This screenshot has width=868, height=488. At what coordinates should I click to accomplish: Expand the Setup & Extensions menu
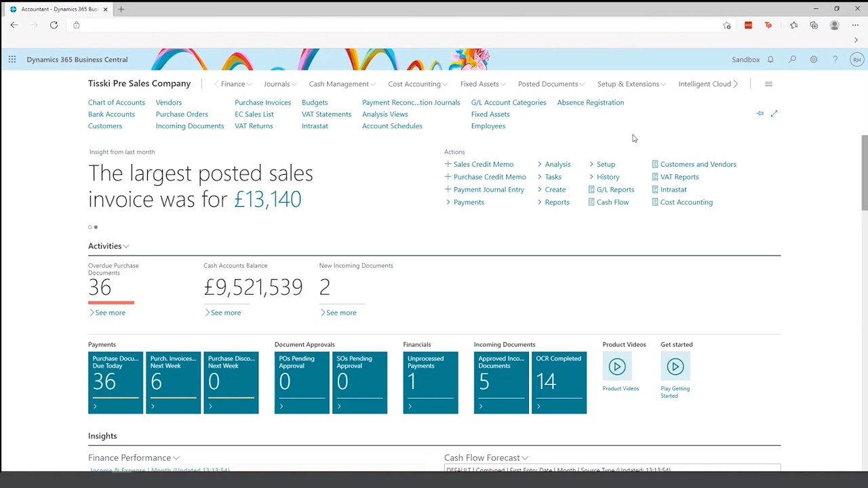coord(631,84)
